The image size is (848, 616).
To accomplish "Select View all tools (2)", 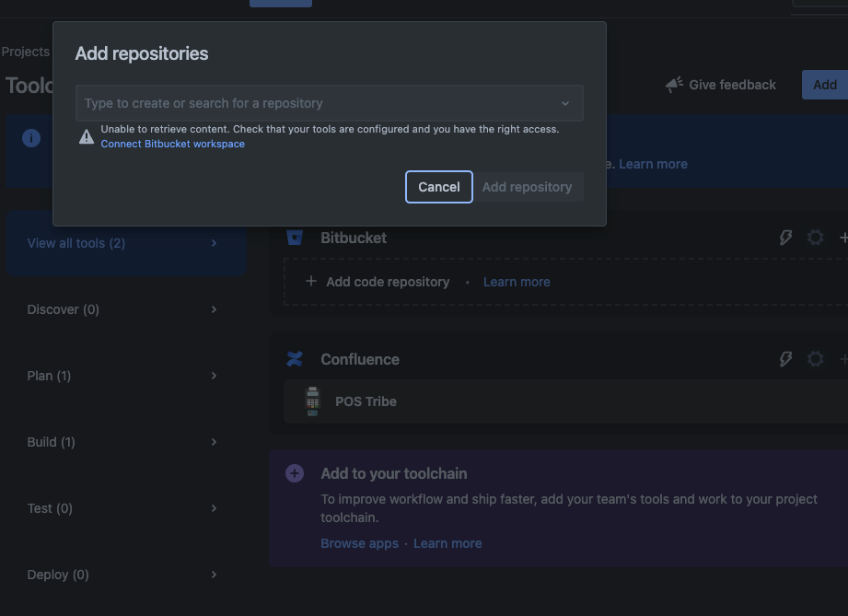I will click(x=126, y=243).
